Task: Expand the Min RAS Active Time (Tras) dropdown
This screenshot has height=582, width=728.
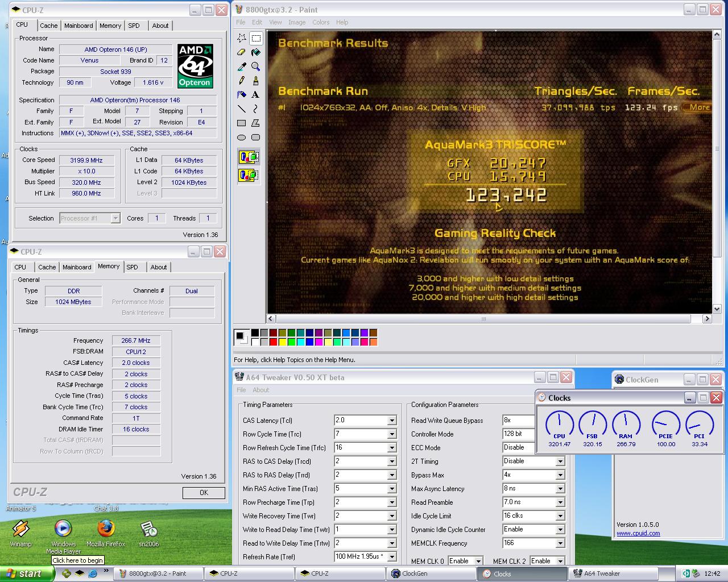Action: pyautogui.click(x=392, y=489)
